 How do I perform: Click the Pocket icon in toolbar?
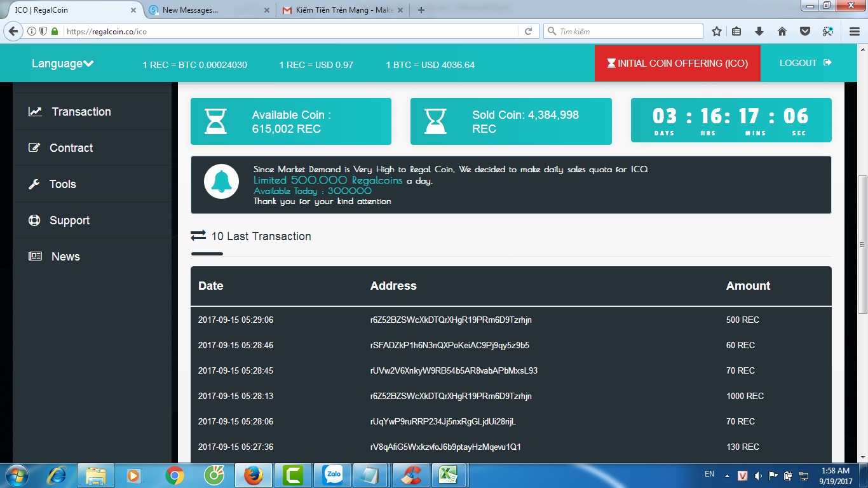(804, 31)
